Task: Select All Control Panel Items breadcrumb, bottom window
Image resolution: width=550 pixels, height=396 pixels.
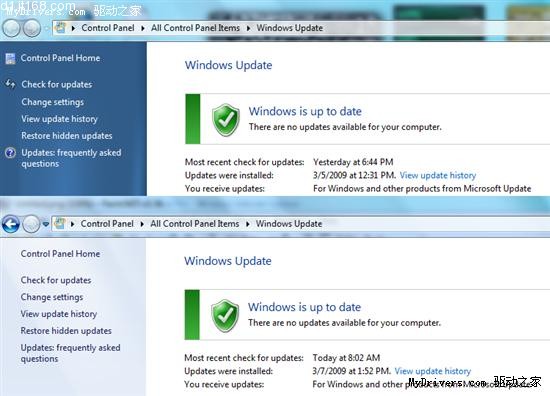Action: point(195,224)
